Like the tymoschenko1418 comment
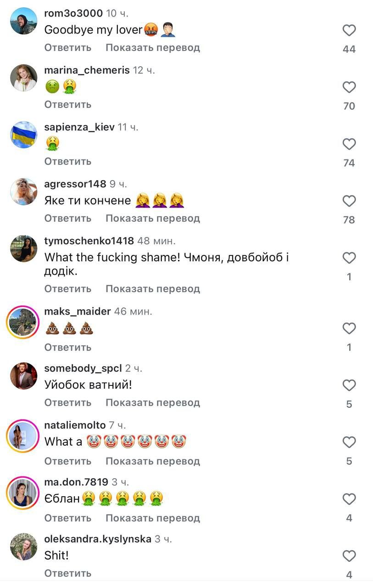This screenshot has height=588, width=373. (349, 258)
